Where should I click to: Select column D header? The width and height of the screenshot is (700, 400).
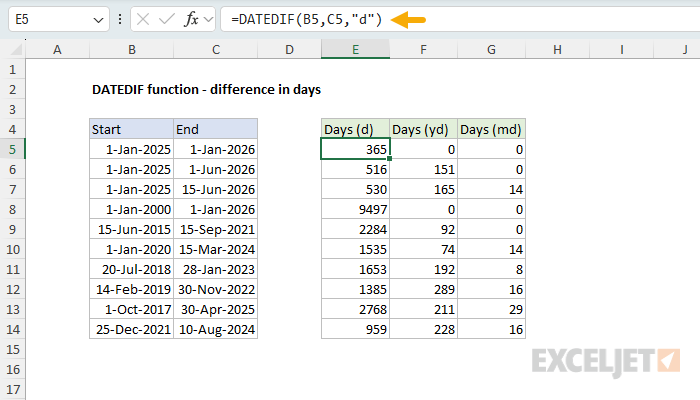(289, 49)
